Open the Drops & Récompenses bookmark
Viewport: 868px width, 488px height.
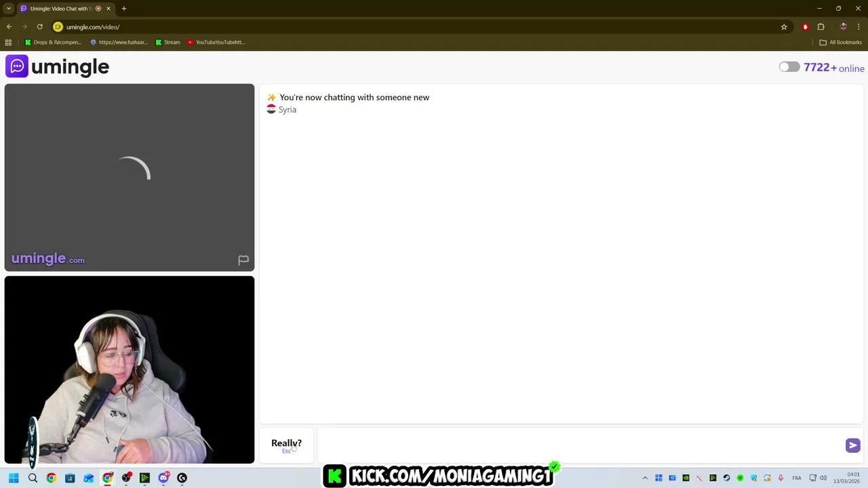[x=54, y=42]
